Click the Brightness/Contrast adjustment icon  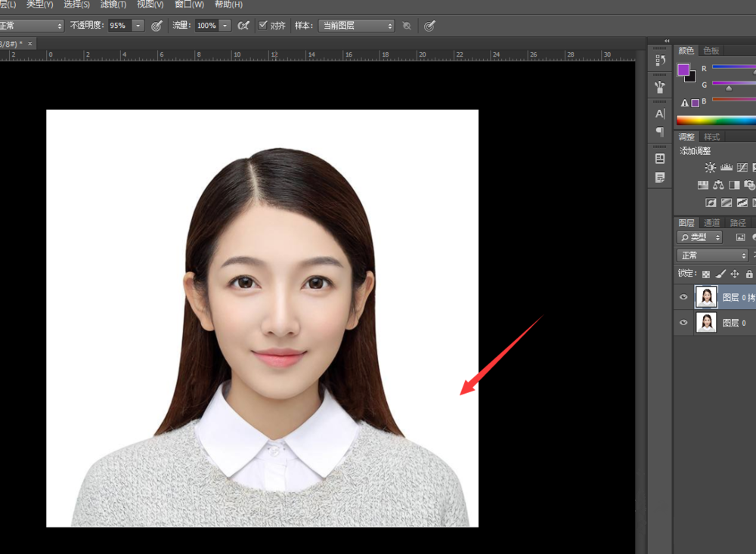click(x=710, y=168)
